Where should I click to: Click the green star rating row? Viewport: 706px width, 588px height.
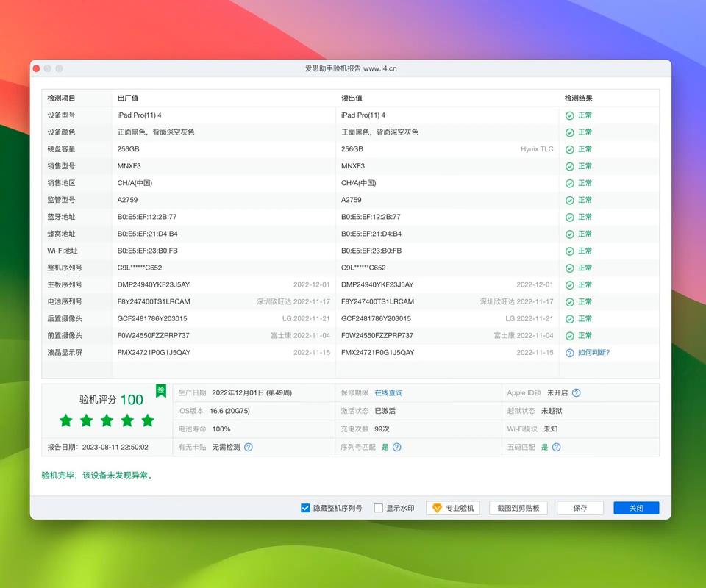click(107, 420)
